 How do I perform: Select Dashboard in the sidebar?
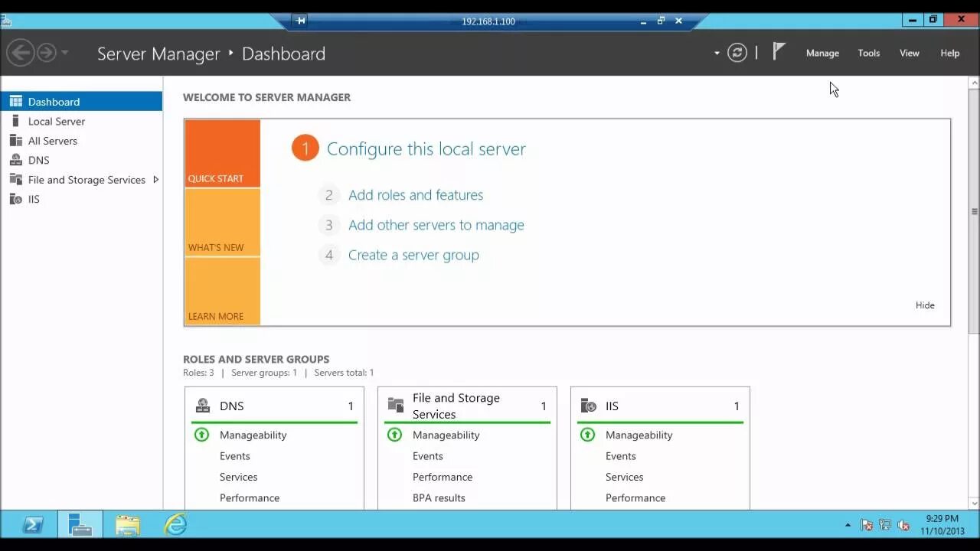tap(81, 102)
